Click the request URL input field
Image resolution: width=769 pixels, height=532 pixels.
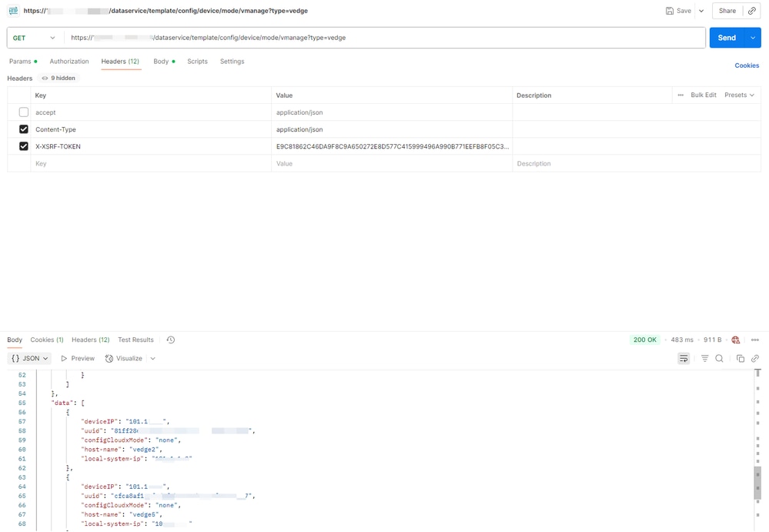pyautogui.click(x=385, y=38)
